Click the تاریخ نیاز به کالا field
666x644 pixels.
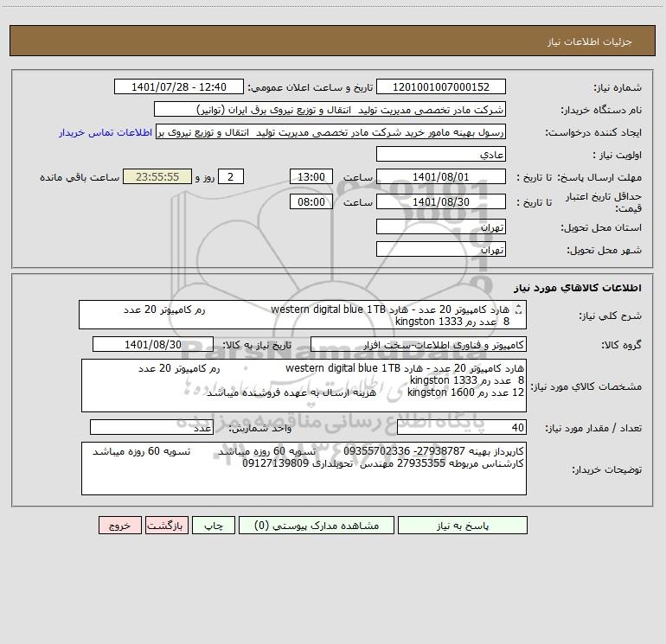(x=153, y=344)
